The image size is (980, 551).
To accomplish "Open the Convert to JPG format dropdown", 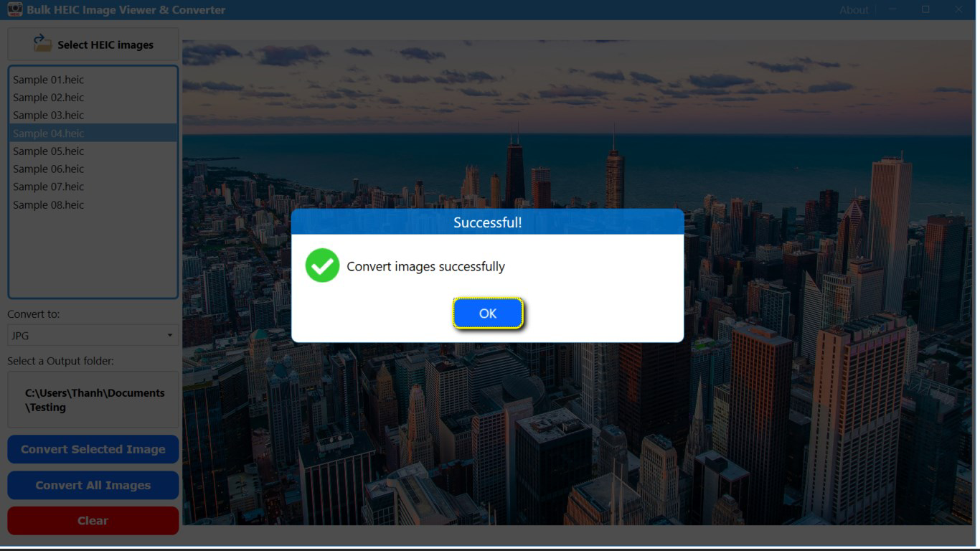I will 93,335.
